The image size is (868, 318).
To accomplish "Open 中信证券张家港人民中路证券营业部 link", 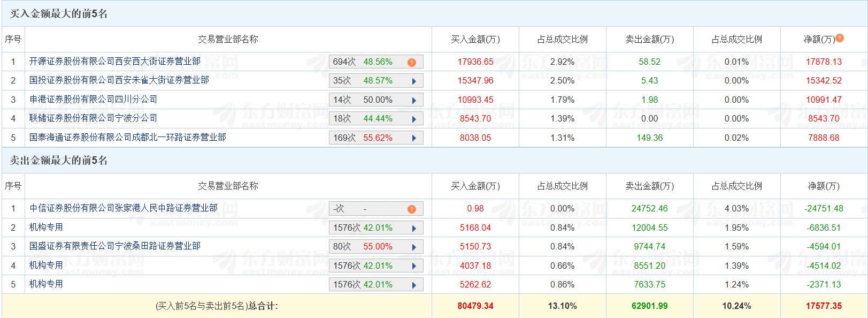I will (123, 208).
